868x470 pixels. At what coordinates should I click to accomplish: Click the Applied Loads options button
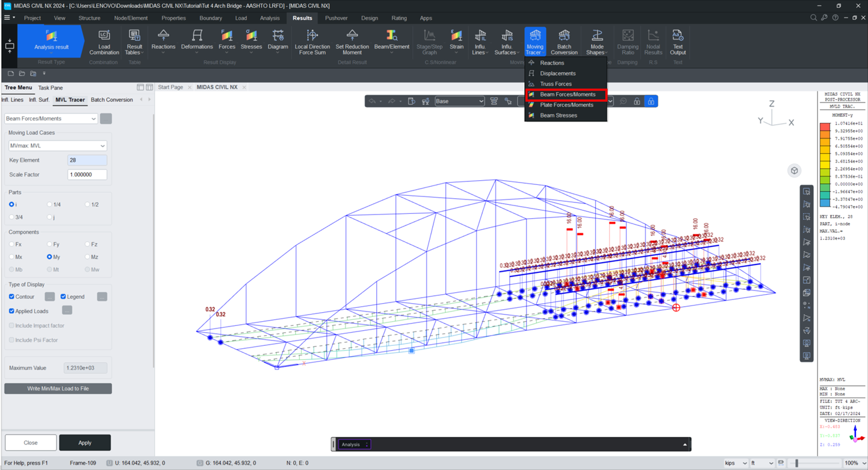(67, 310)
